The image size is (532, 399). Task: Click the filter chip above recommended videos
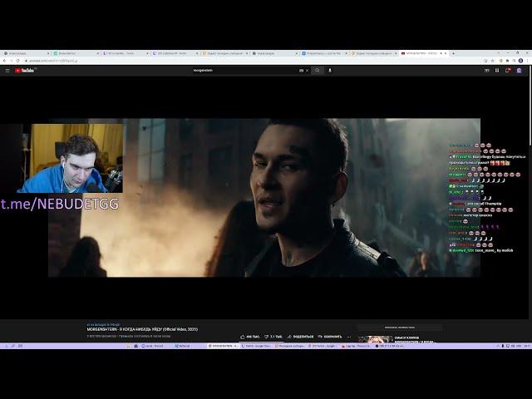pyautogui.click(x=400, y=328)
